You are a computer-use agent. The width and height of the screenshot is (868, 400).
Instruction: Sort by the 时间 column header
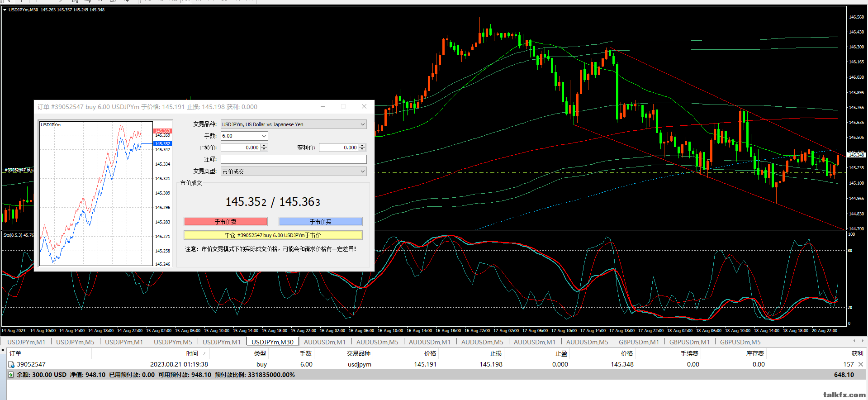(192, 353)
